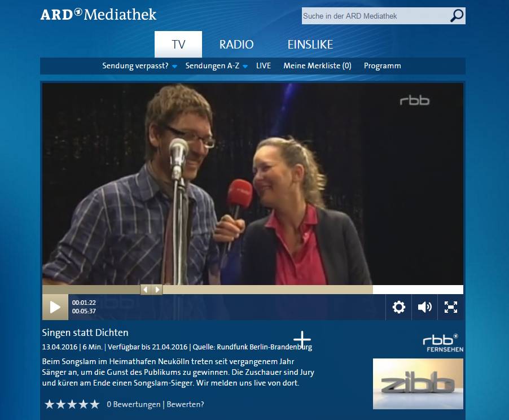Step back with left scrubber arrow
The height and width of the screenshot is (420, 509).
coord(146,290)
